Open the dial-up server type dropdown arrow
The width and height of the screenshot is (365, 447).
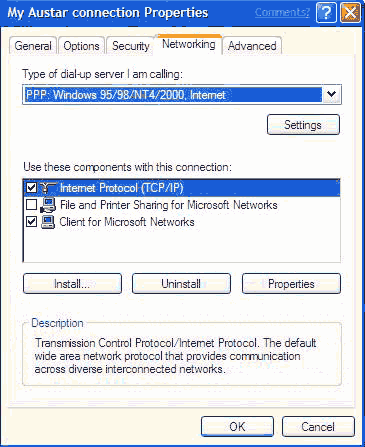pos(331,95)
